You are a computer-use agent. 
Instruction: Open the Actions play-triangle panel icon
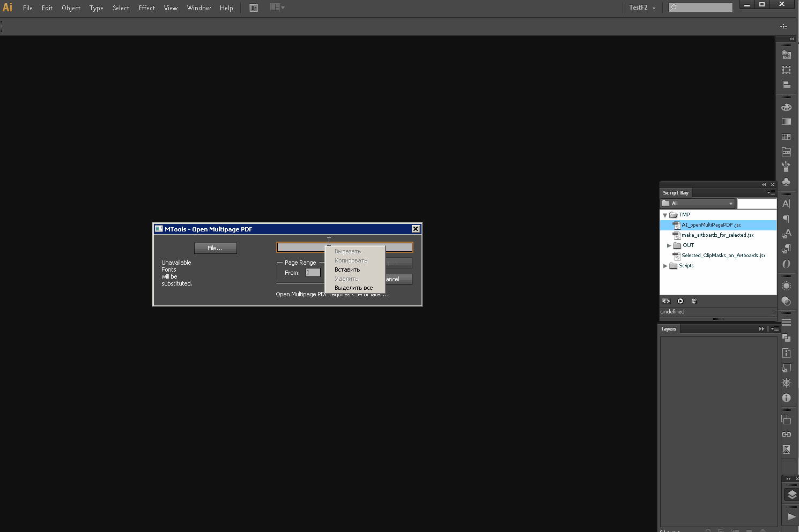point(791,516)
